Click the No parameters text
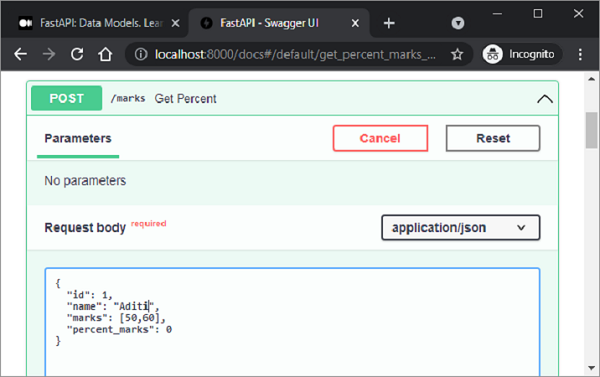 pos(85,181)
